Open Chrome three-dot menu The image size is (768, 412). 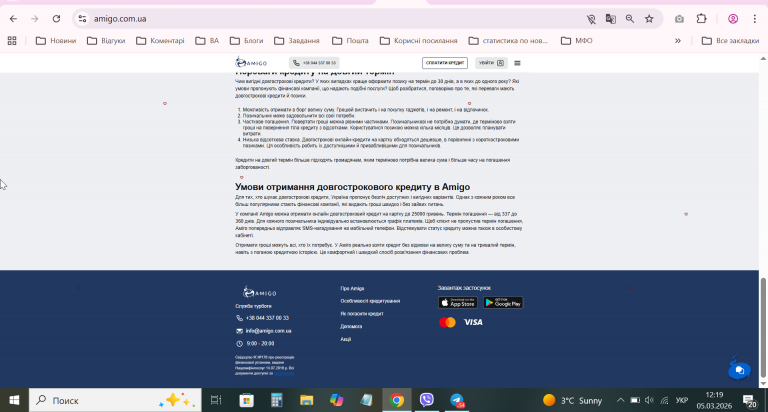(754, 19)
